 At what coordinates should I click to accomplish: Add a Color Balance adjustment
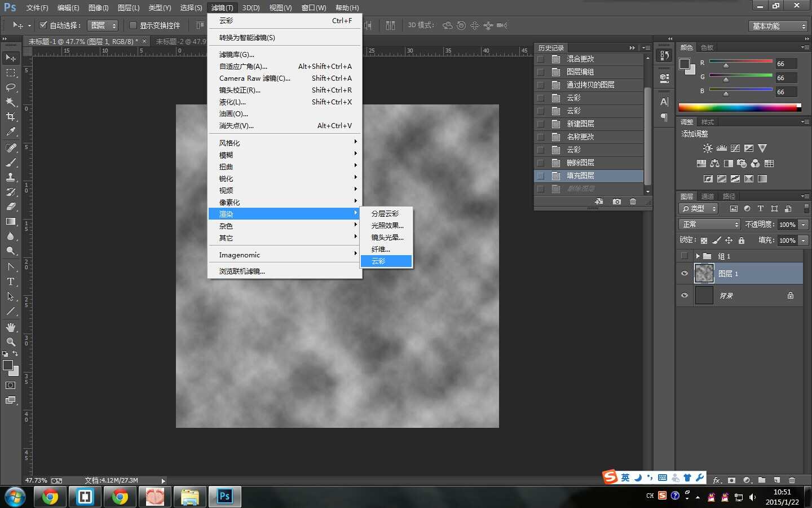point(715,164)
